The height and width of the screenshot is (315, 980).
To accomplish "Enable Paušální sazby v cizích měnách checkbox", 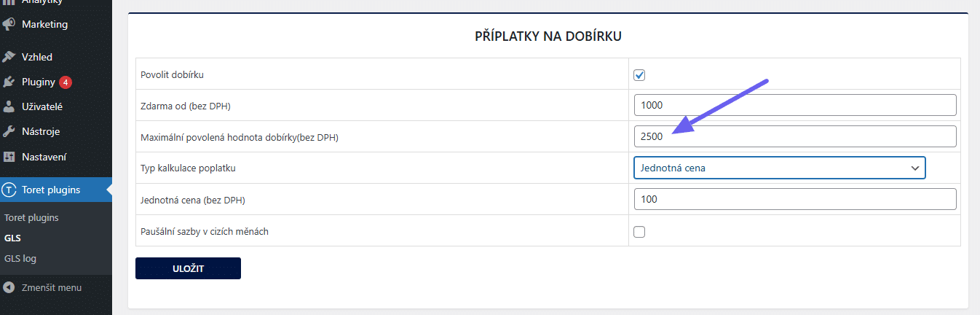I will [639, 232].
